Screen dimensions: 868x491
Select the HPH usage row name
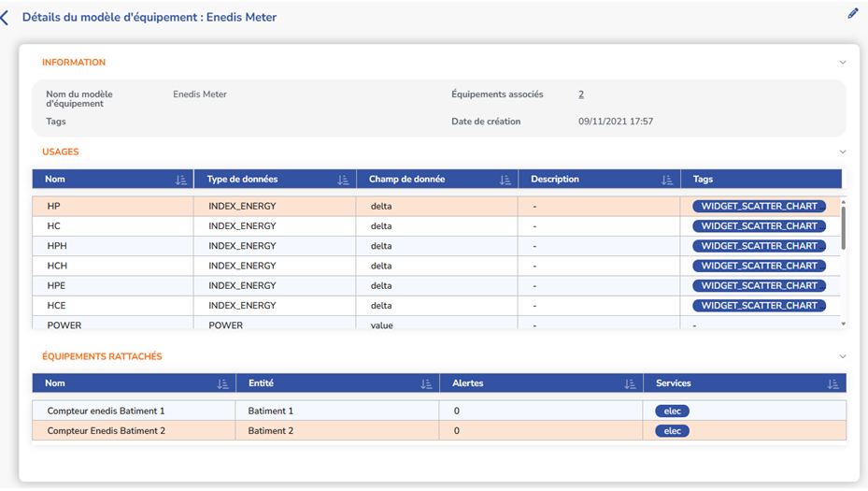pyautogui.click(x=57, y=246)
